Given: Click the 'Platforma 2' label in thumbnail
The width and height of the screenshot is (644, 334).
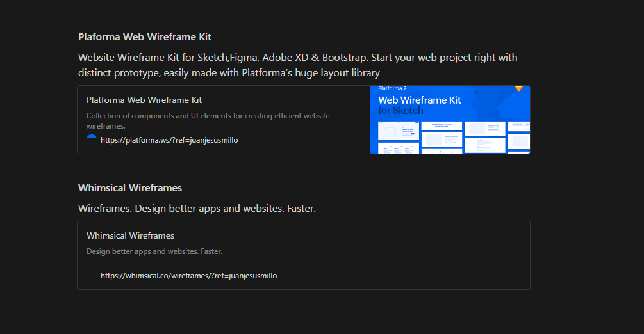Looking at the screenshot, I should point(392,88).
